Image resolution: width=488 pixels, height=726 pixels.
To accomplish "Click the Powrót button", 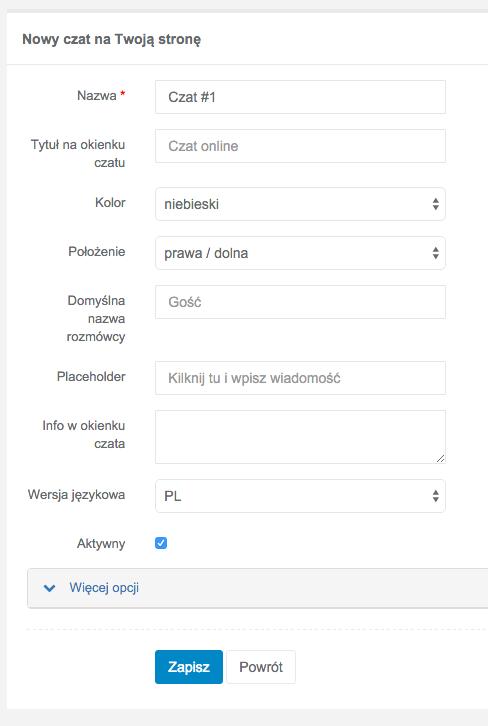I will coord(261,667).
